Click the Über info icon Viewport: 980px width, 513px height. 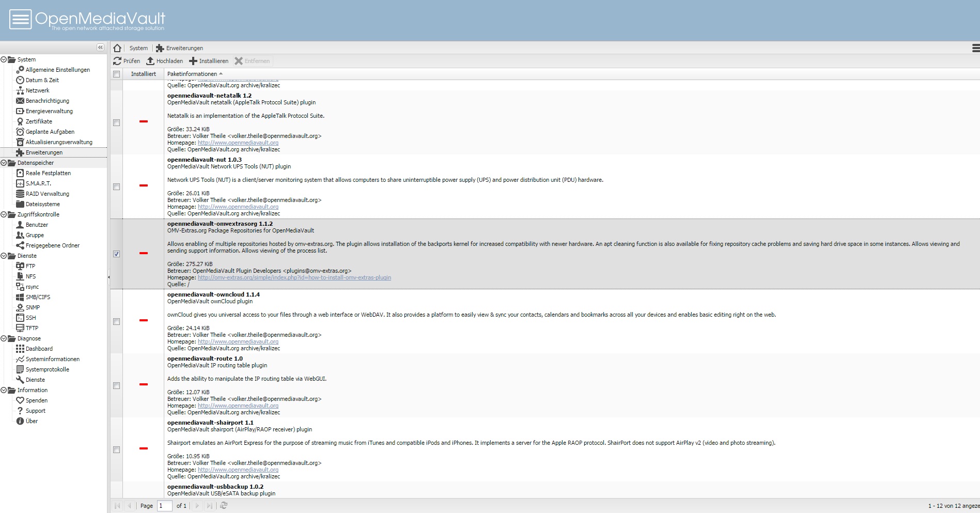pos(20,421)
